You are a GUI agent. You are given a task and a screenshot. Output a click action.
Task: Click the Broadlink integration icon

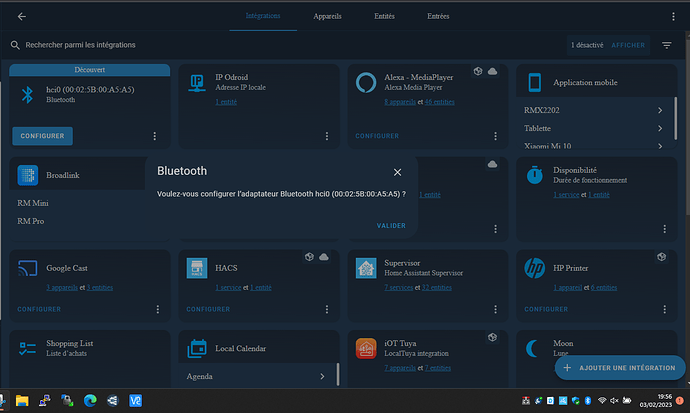coord(28,175)
